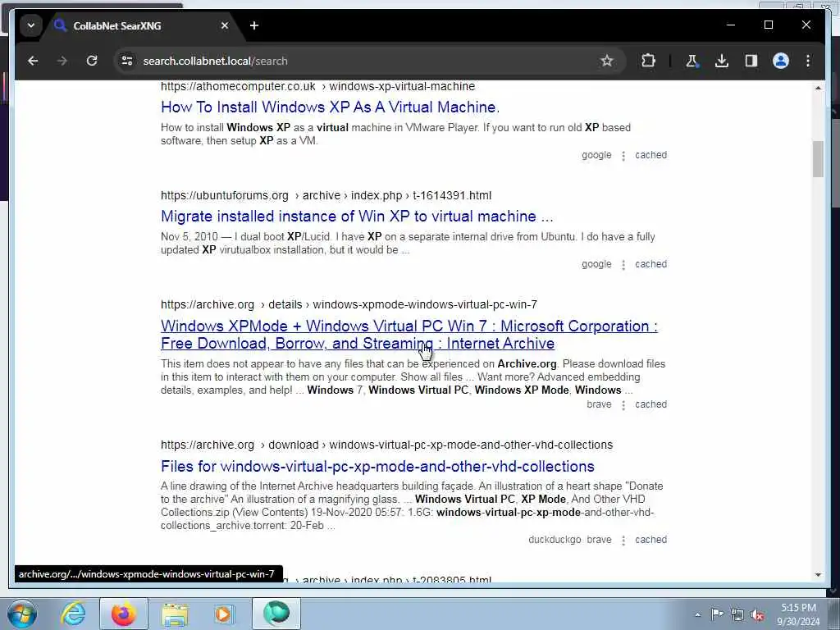Show browser downloads
Viewport: 840px width, 630px height.
722,61
